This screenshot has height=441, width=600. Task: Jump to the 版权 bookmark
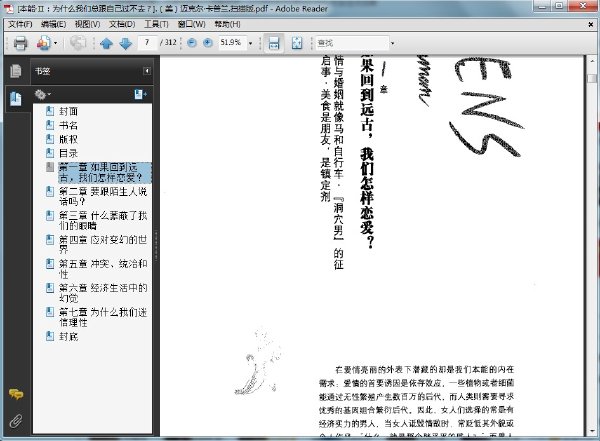pos(68,139)
